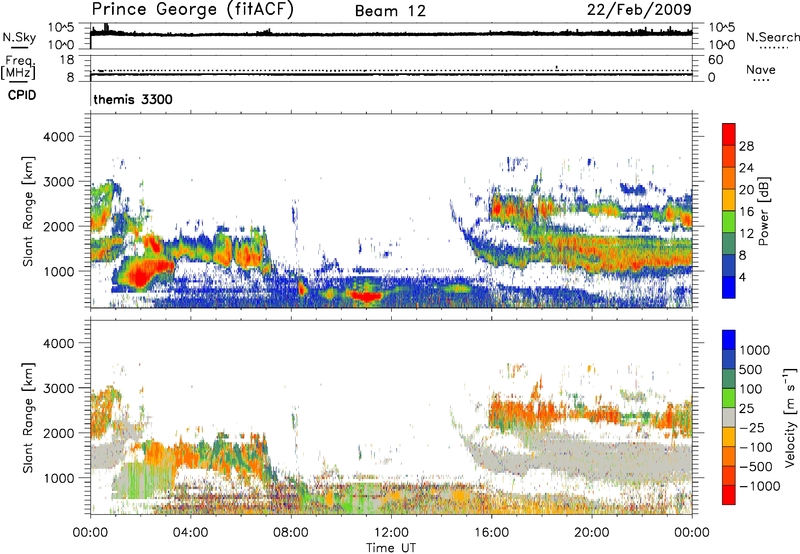The image size is (800, 554).
Task: Click the '28' tick on Power color bar
Action: [x=746, y=146]
